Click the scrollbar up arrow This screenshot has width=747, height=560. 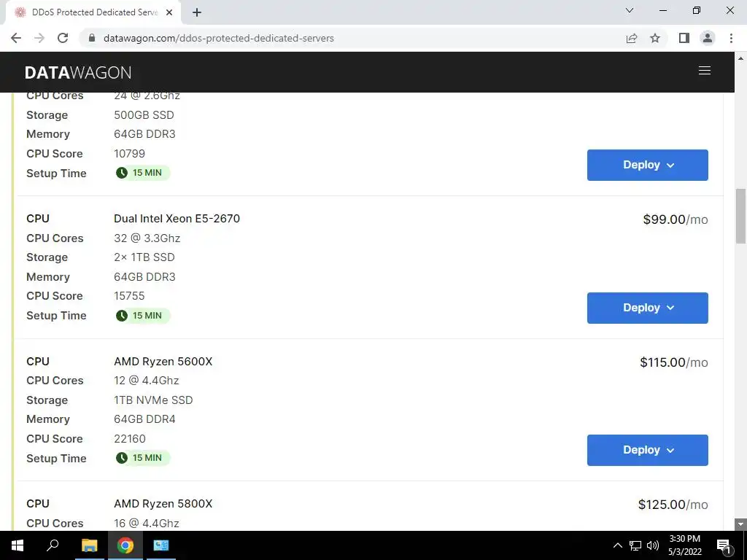click(x=740, y=58)
